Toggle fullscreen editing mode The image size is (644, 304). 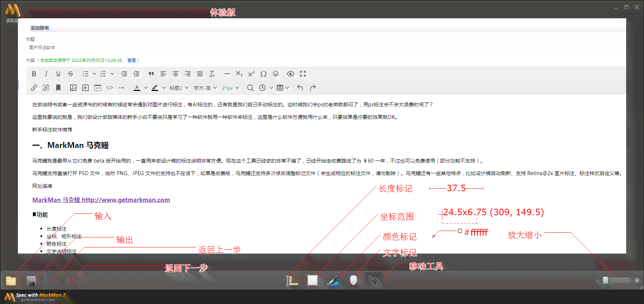pyautogui.click(x=303, y=74)
